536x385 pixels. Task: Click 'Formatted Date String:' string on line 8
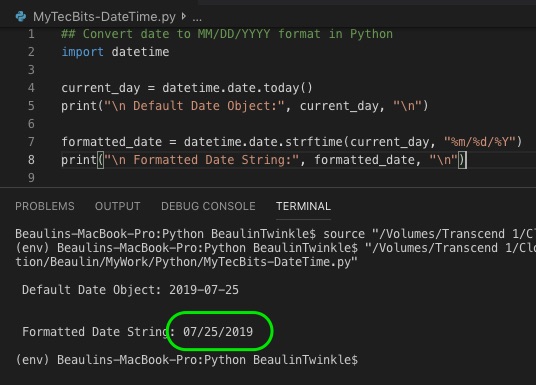[x=202, y=160]
